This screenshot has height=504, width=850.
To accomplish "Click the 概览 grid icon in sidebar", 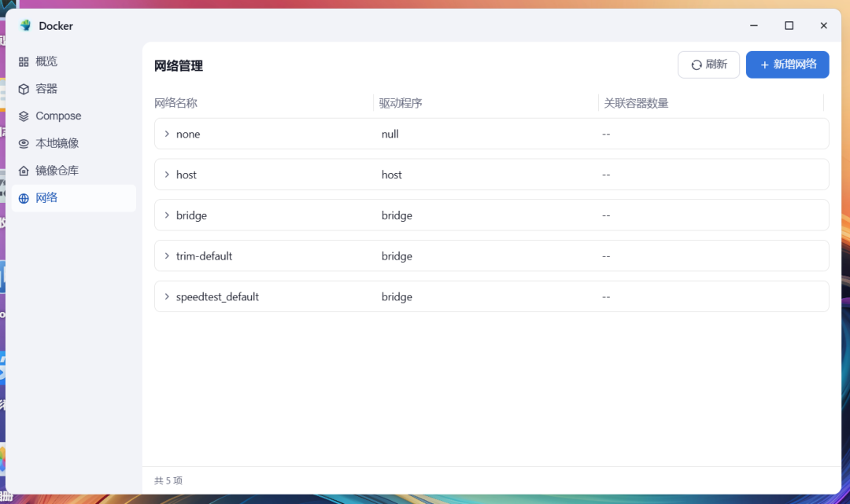I will tap(24, 61).
